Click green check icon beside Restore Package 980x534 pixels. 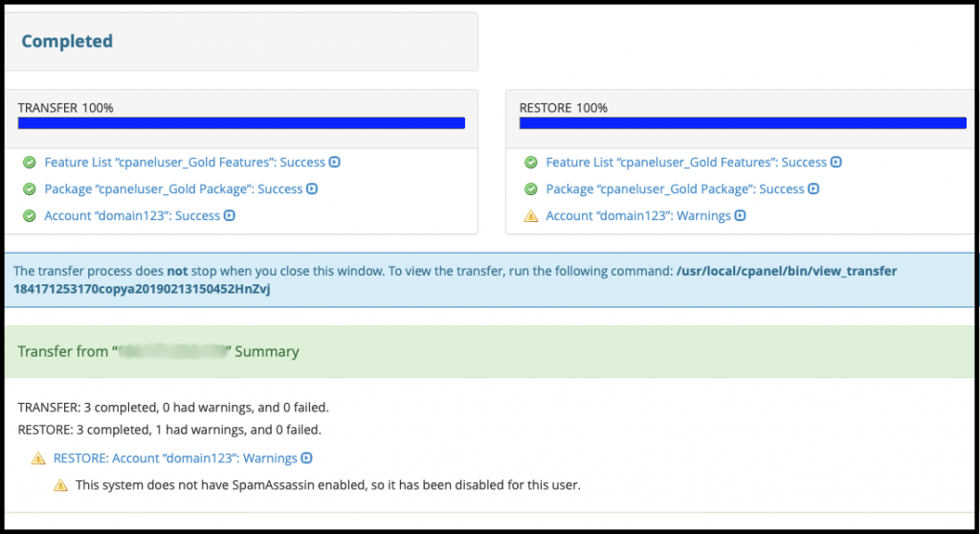pos(530,189)
